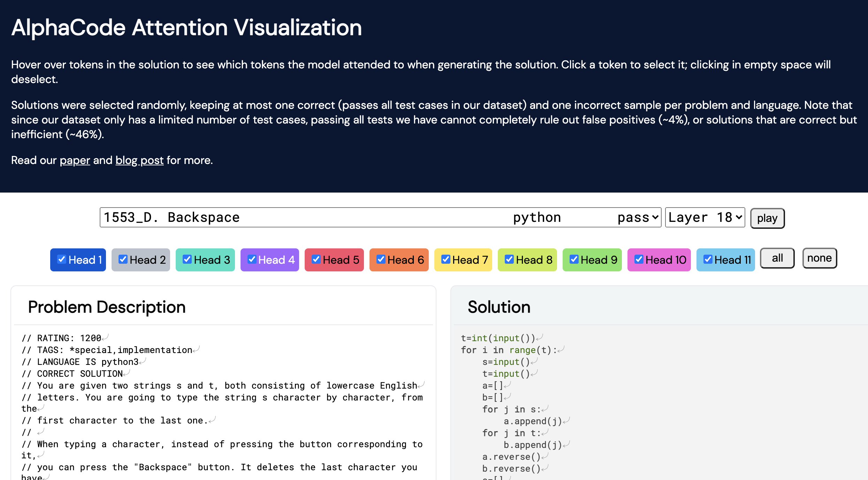Uncheck Head 5 red checkbox
Screen dimensions: 868x480
point(316,259)
